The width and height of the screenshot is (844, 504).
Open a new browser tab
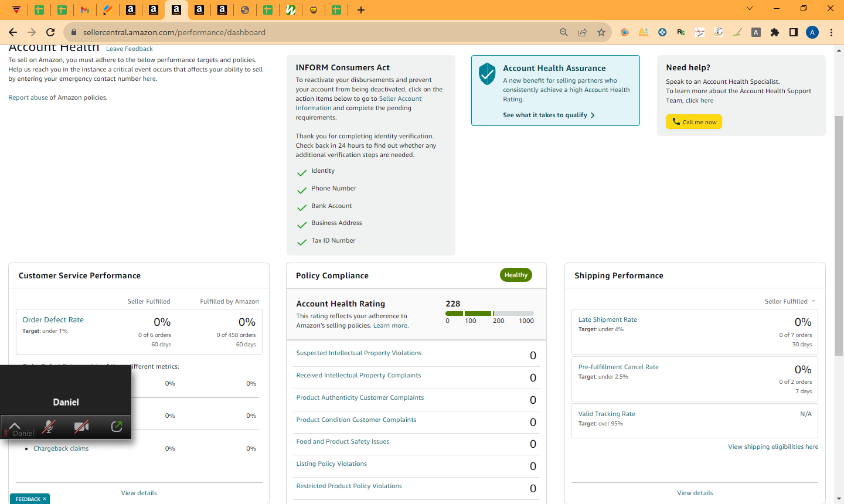[361, 9]
